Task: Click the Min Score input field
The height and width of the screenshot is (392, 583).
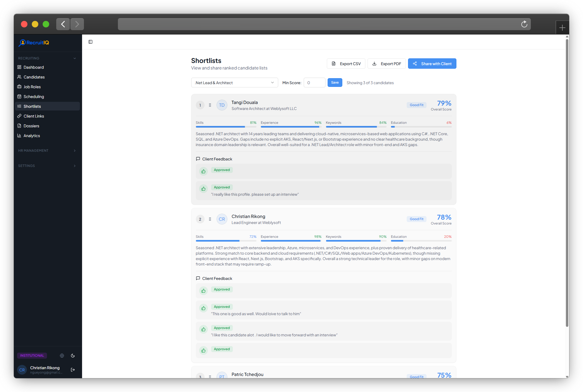Action: (x=314, y=82)
